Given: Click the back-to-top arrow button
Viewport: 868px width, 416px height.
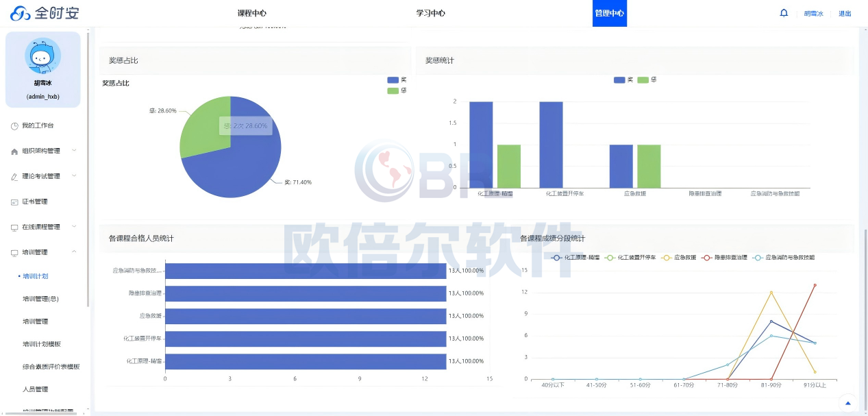Looking at the screenshot, I should pos(848,404).
